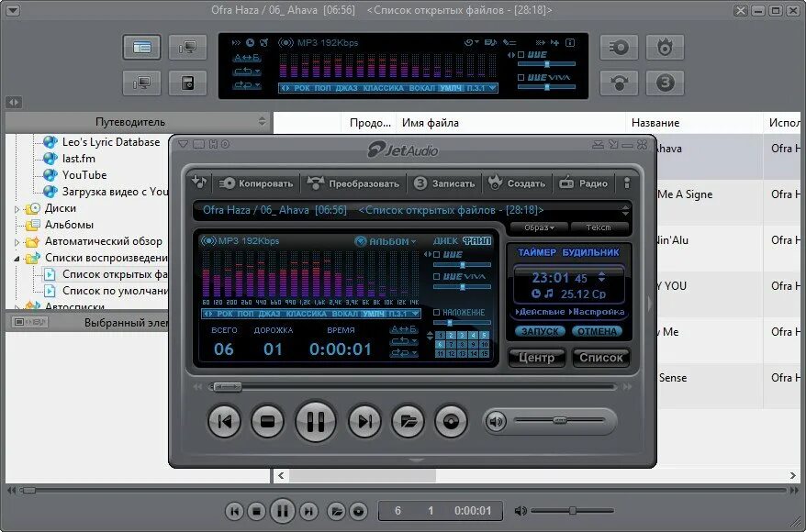Select the media center list view mode icon
Screen dimensions: 806x532
pos(142,48)
